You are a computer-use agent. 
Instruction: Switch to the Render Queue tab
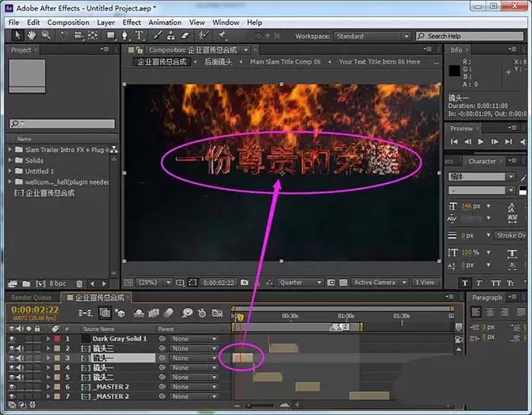[x=31, y=298]
